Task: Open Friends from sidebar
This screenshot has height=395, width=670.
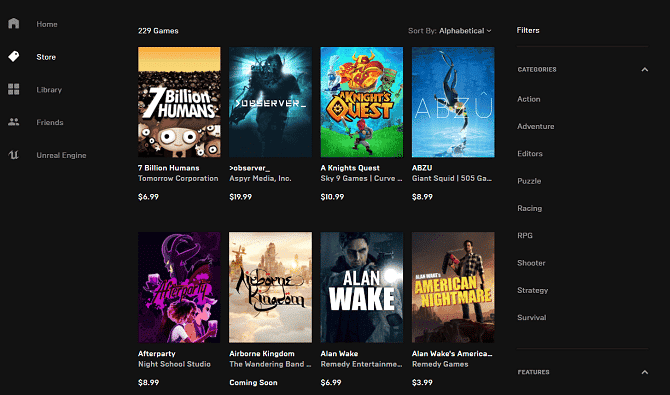Action: click(50, 122)
